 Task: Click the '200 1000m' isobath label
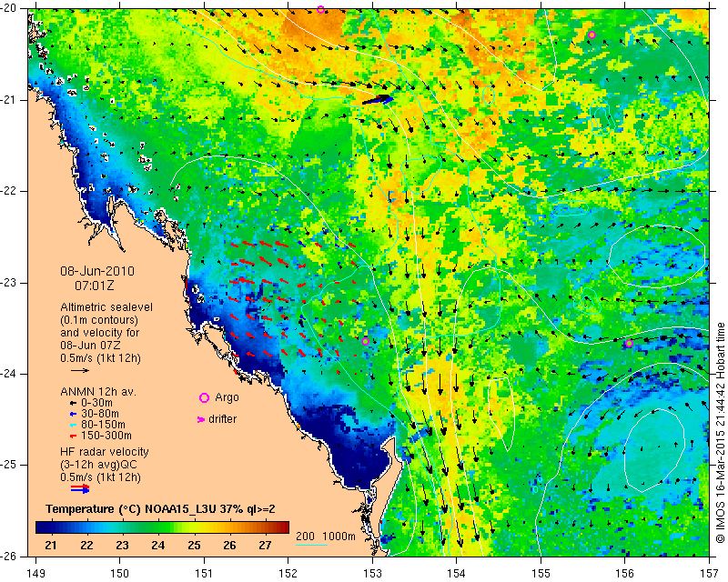pyautogui.click(x=326, y=536)
